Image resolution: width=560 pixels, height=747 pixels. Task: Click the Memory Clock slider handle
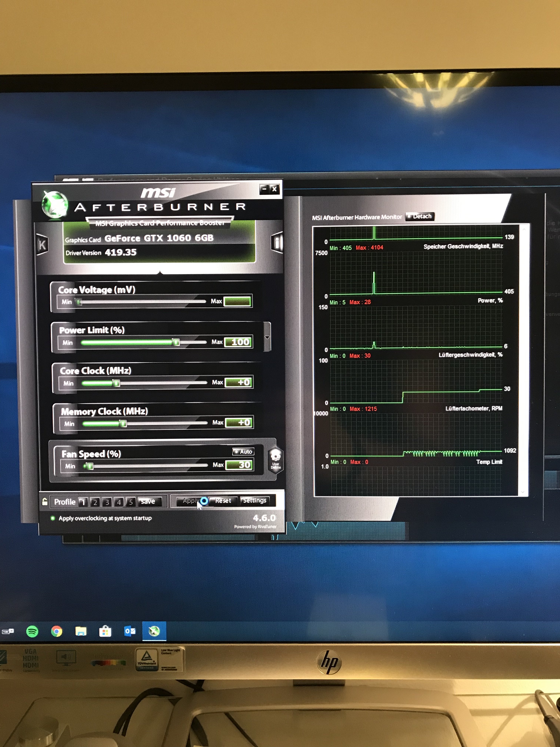[123, 423]
